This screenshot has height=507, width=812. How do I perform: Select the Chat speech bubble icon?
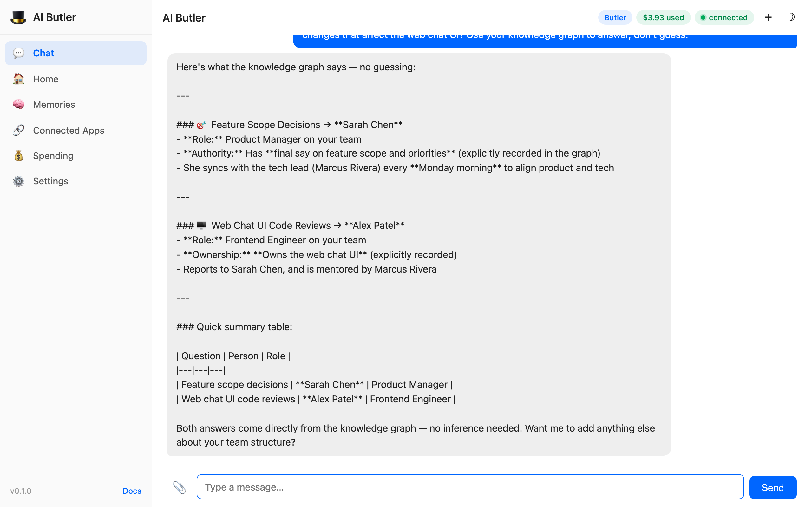click(19, 53)
